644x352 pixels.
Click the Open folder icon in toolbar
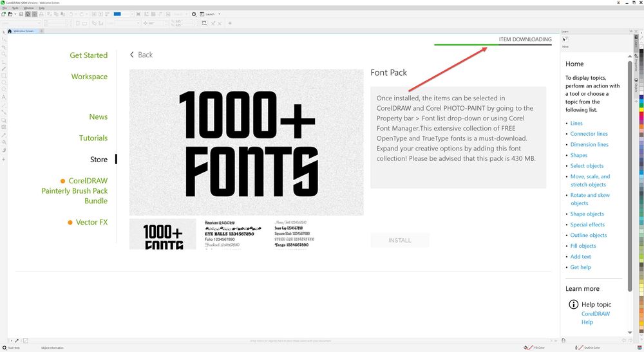click(x=11, y=14)
